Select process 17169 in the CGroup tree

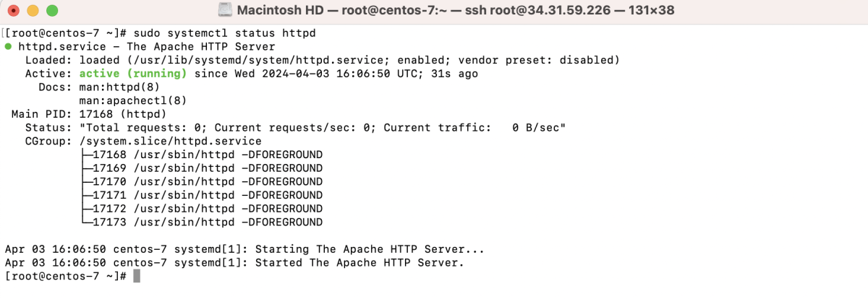[x=203, y=168]
